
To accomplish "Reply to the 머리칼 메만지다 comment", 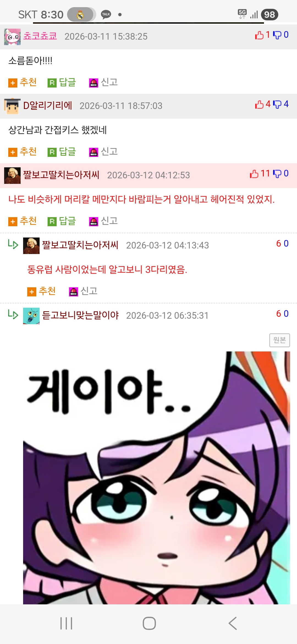I will [62, 221].
